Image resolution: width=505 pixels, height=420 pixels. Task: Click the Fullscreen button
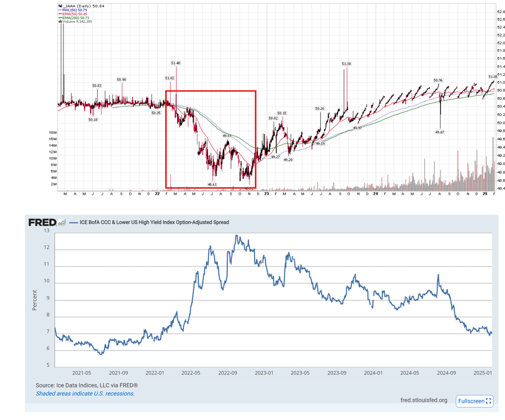pos(474,401)
